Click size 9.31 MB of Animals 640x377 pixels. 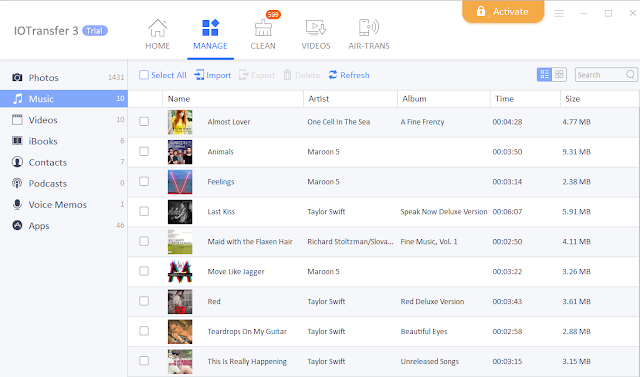(576, 152)
